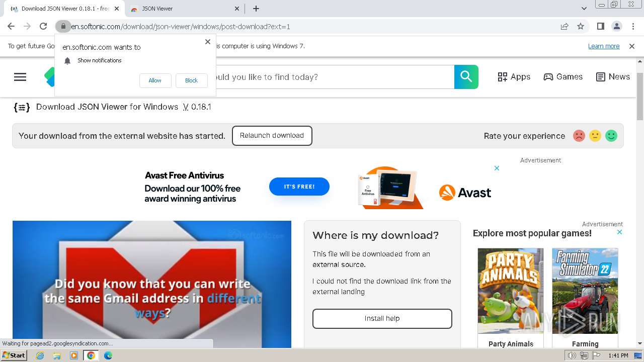Rate experience with yellow neutral face
This screenshot has height=362, width=644.
[x=595, y=136]
